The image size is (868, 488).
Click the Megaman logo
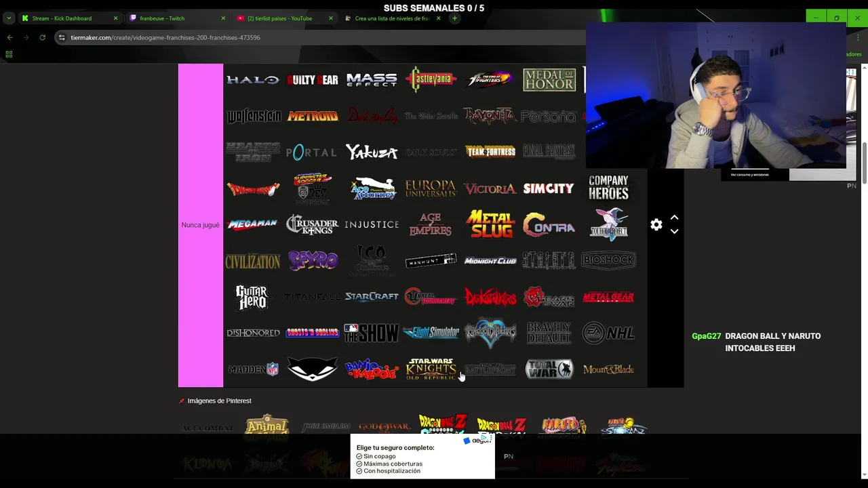pos(253,224)
